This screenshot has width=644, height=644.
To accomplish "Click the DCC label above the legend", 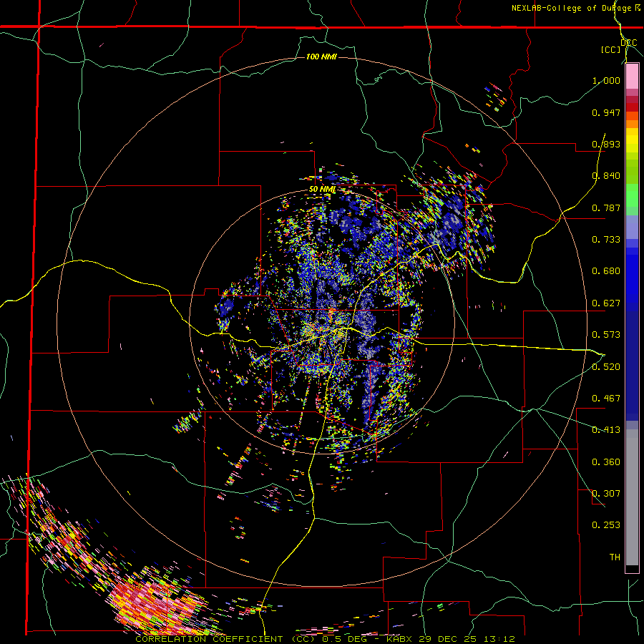I will pyautogui.click(x=629, y=43).
